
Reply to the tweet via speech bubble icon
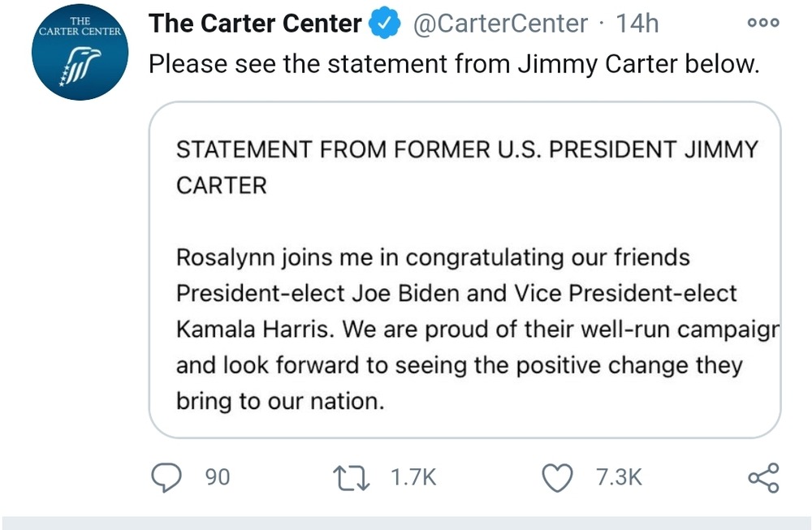click(167, 477)
